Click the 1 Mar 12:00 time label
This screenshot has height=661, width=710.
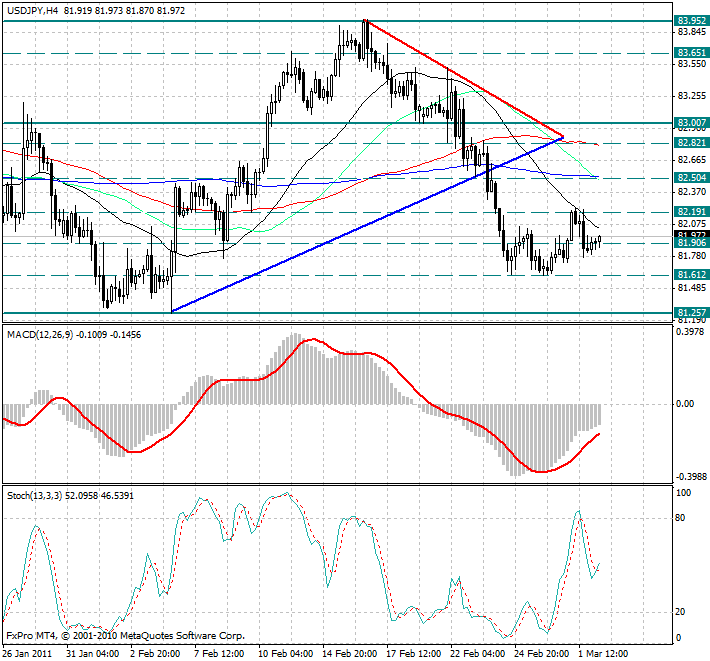tap(604, 654)
